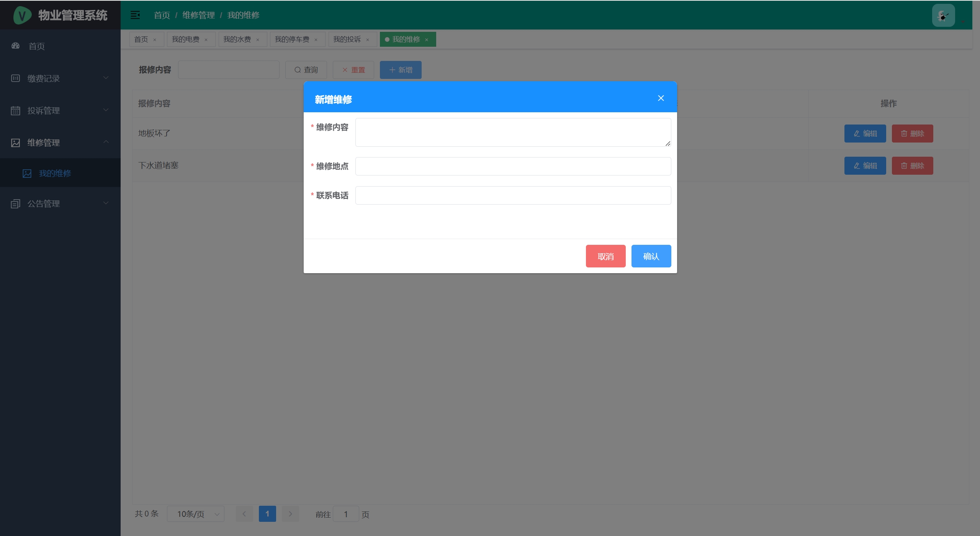The image size is (980, 536).
Task: Close the 我的电费 tab with its x
Action: (x=206, y=40)
